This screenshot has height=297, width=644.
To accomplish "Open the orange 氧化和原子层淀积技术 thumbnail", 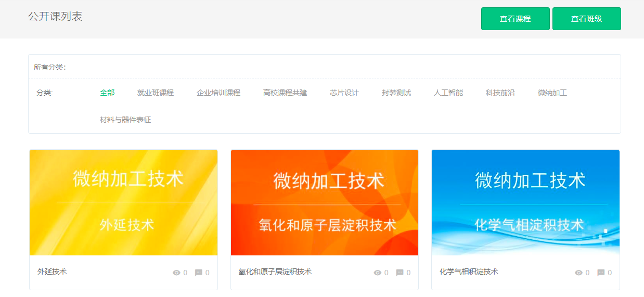I will click(x=325, y=202).
